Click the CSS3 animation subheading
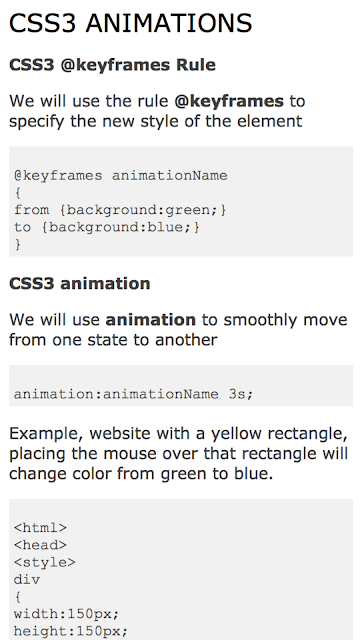 click(x=80, y=283)
